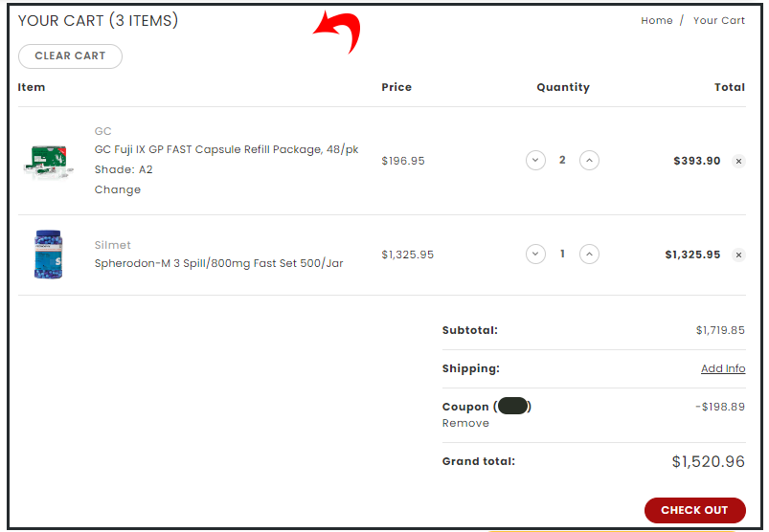This screenshot has height=532, width=769.
Task: Proceed with the Check Out button
Action: (x=694, y=510)
